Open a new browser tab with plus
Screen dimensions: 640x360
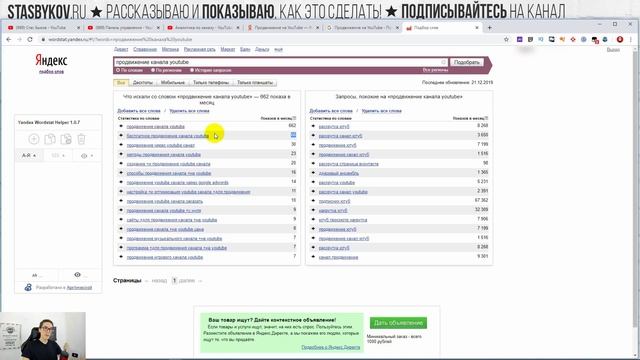489,28
